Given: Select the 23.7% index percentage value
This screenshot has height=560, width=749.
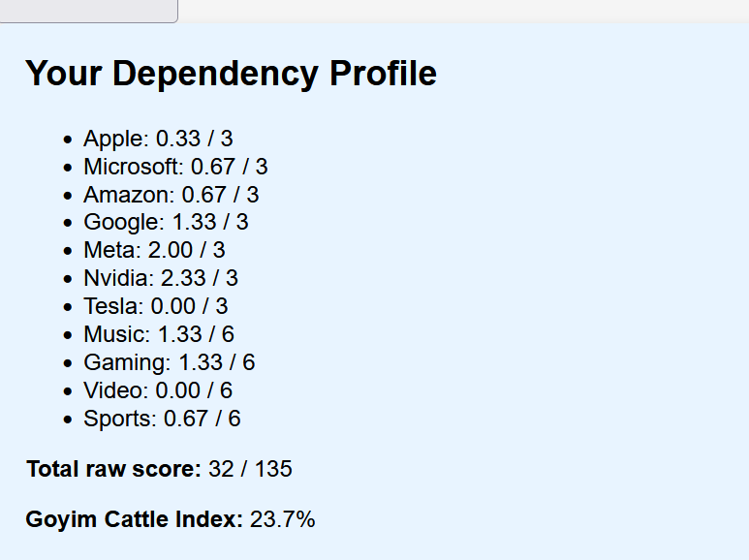Looking at the screenshot, I should pyautogui.click(x=283, y=520).
